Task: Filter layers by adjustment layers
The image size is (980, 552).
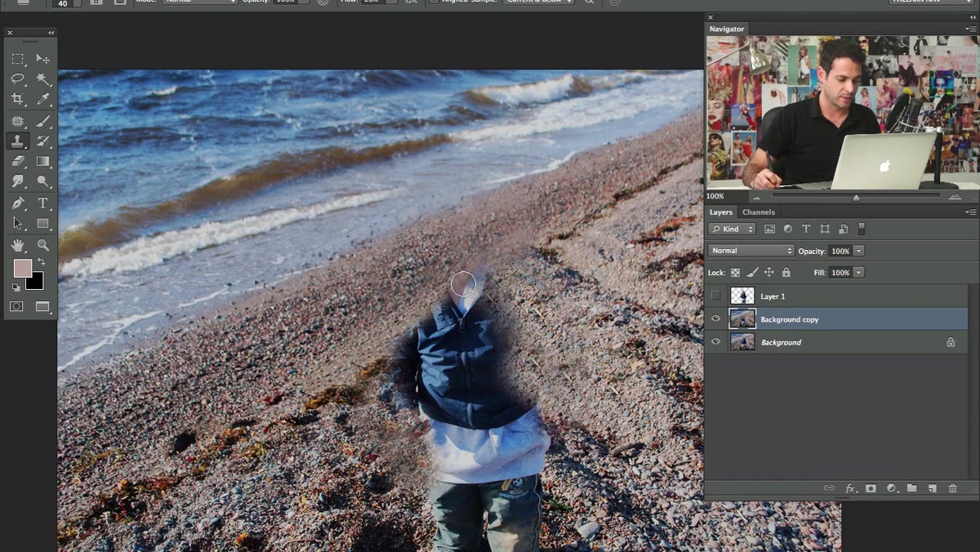Action: 788,229
